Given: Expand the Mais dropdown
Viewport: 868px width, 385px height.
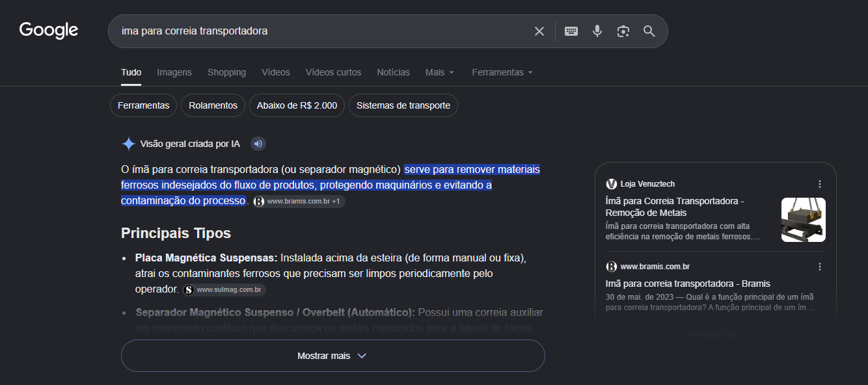Looking at the screenshot, I should pos(439,72).
